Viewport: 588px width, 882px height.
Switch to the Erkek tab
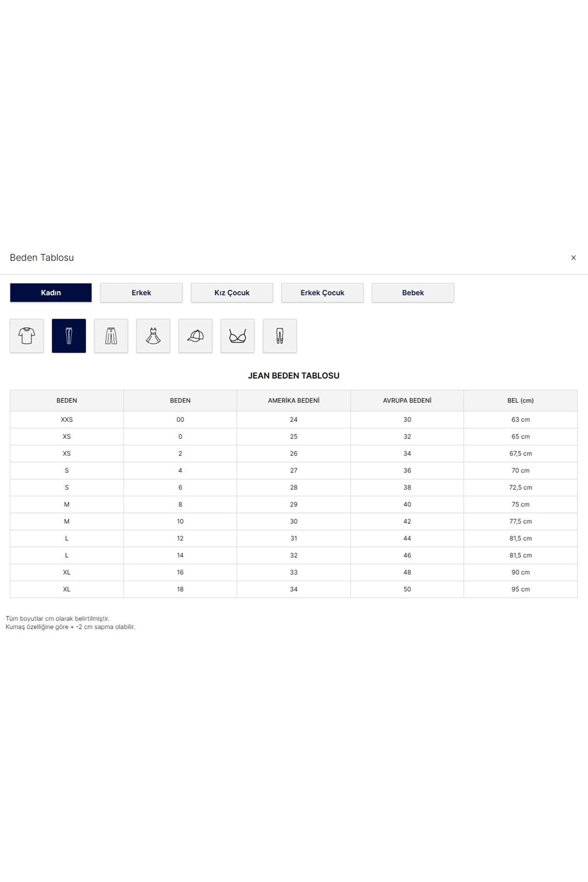pyautogui.click(x=142, y=293)
